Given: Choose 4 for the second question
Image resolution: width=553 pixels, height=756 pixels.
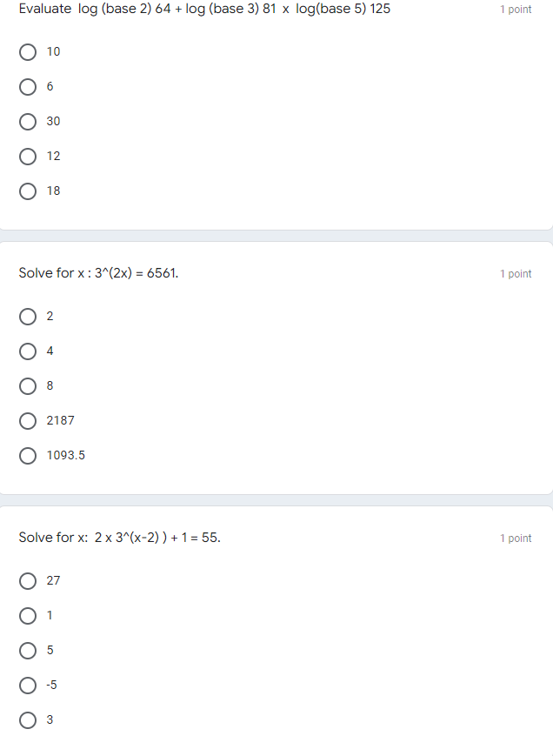Looking at the screenshot, I should click(28, 351).
